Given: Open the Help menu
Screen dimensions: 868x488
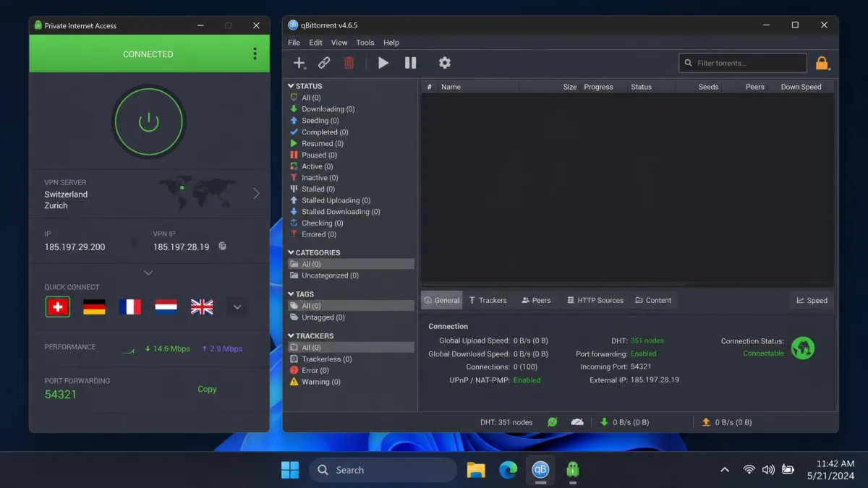Looking at the screenshot, I should [391, 43].
